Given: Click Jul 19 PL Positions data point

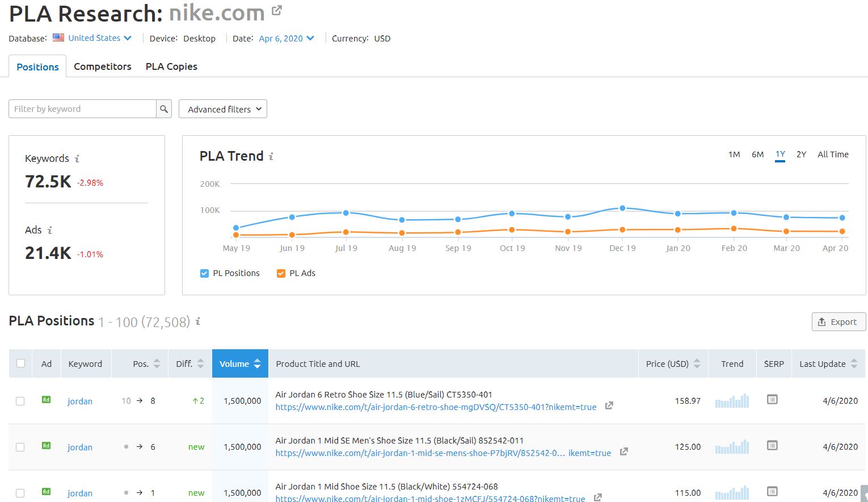Looking at the screenshot, I should click(x=345, y=213).
